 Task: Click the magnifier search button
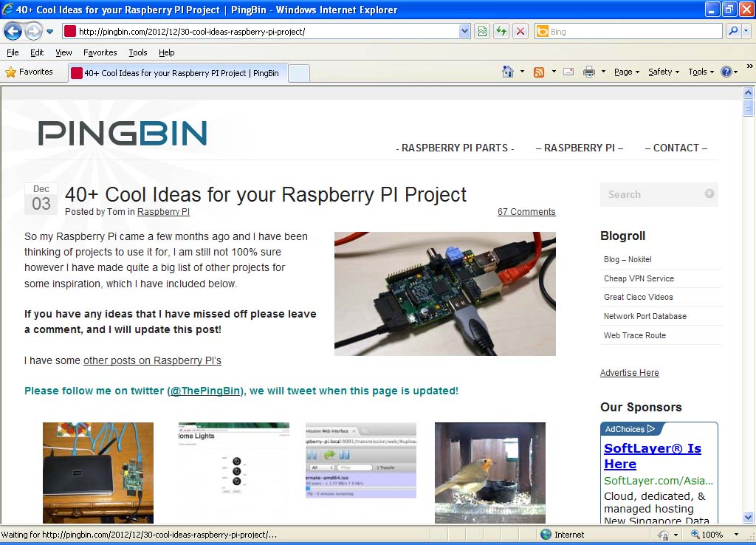pos(733,31)
